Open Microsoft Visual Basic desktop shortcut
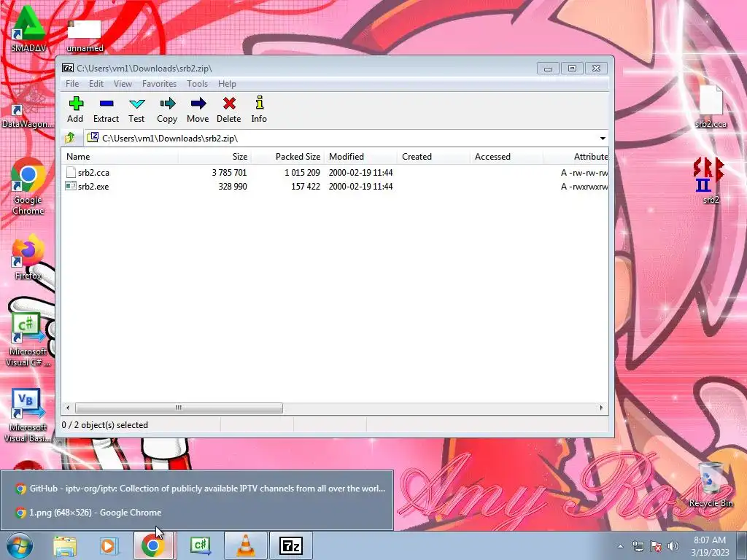 point(28,415)
